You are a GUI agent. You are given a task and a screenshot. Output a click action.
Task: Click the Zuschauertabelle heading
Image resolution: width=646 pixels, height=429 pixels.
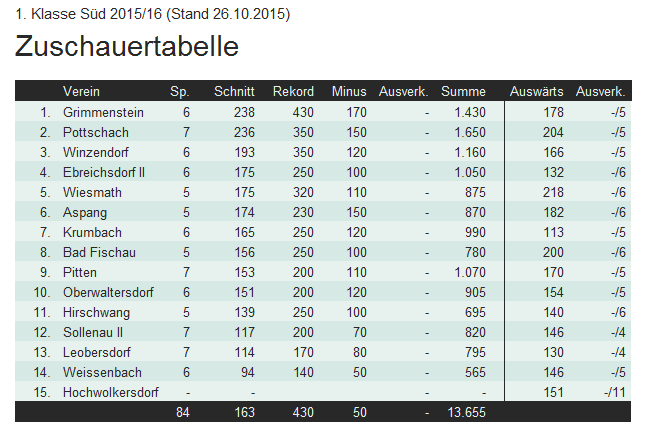[127, 45]
